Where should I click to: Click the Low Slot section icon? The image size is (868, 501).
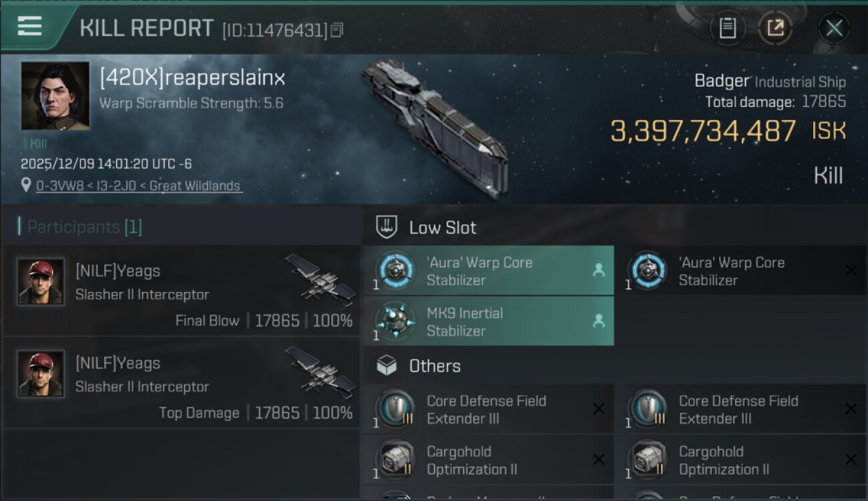[x=387, y=227]
